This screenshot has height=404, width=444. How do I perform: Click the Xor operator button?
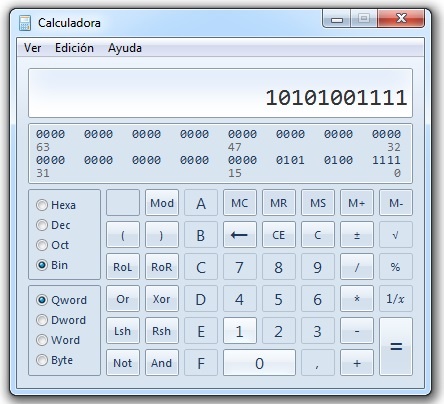pyautogui.click(x=162, y=299)
